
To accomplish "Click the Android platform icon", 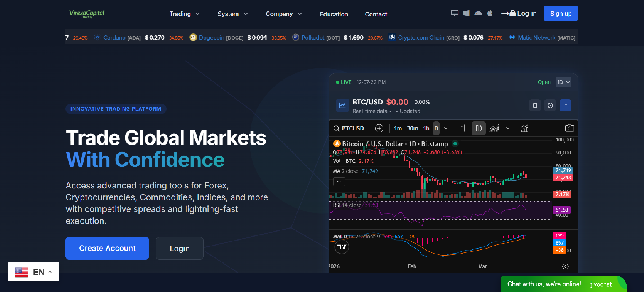I will click(x=478, y=13).
